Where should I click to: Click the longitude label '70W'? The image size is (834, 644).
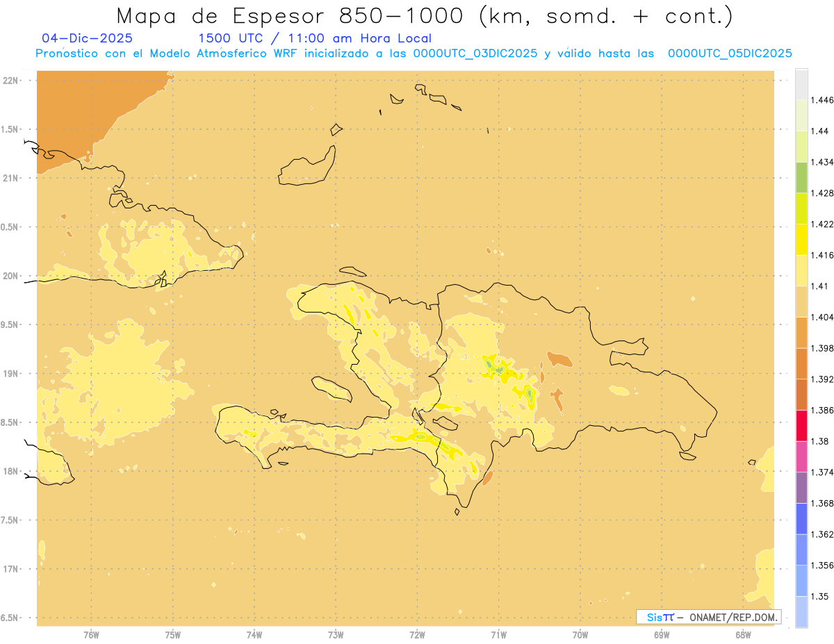[580, 635]
